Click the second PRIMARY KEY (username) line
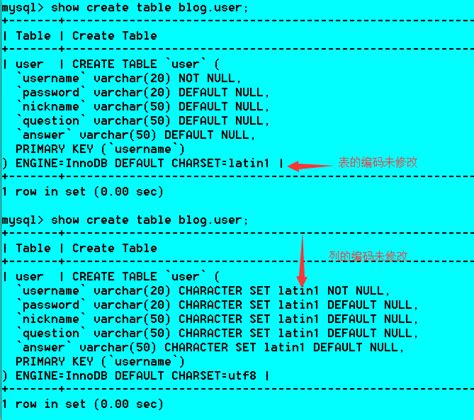The image size is (474, 420). click(100, 362)
